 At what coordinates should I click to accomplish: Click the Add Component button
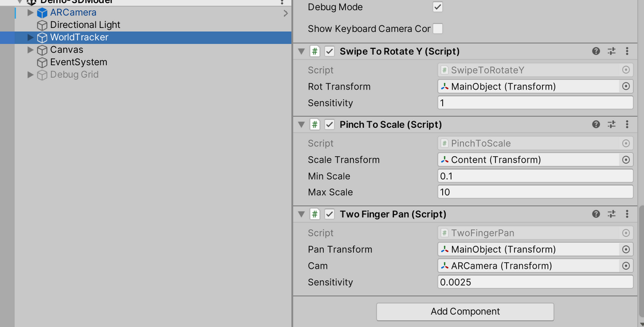pos(465,311)
